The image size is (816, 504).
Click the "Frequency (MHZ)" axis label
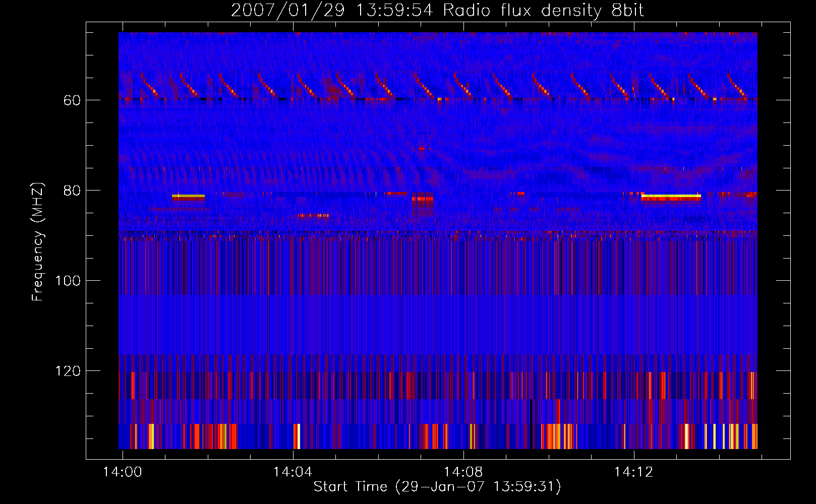[38, 242]
